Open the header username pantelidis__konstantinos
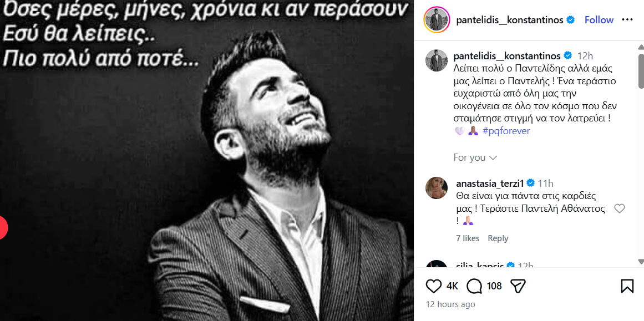 509,20
